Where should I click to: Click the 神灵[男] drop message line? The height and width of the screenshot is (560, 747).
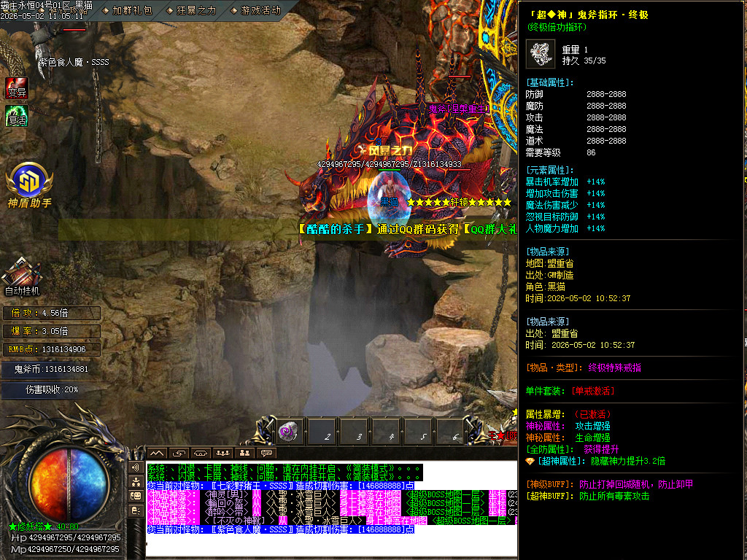click(332, 494)
